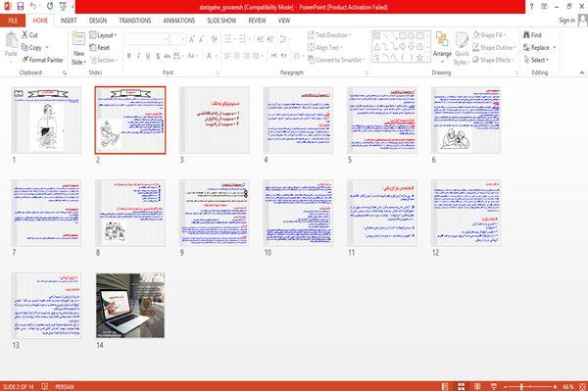Click the Cut scissors icon
This screenshot has height=391, width=588.
tap(24, 35)
